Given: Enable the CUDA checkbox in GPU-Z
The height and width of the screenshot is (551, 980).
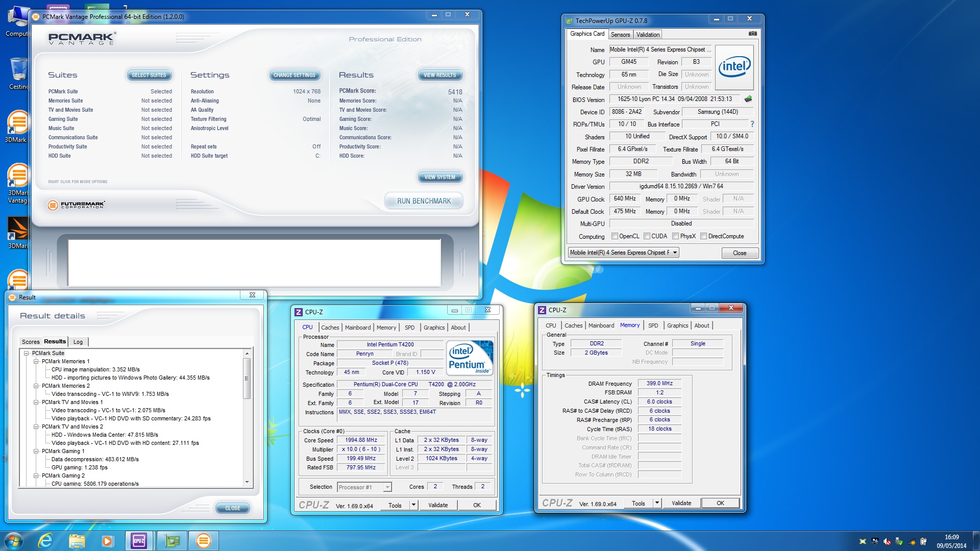Looking at the screenshot, I should pyautogui.click(x=647, y=236).
